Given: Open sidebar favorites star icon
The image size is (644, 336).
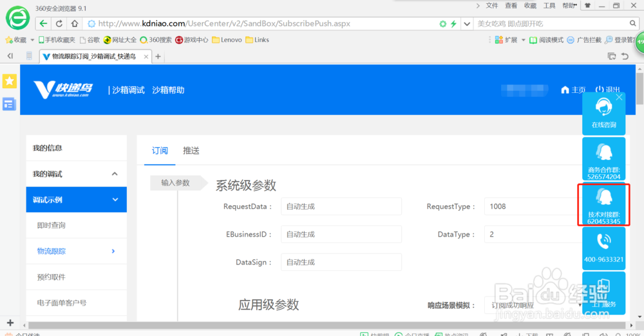Looking at the screenshot, I should pos(10,81).
